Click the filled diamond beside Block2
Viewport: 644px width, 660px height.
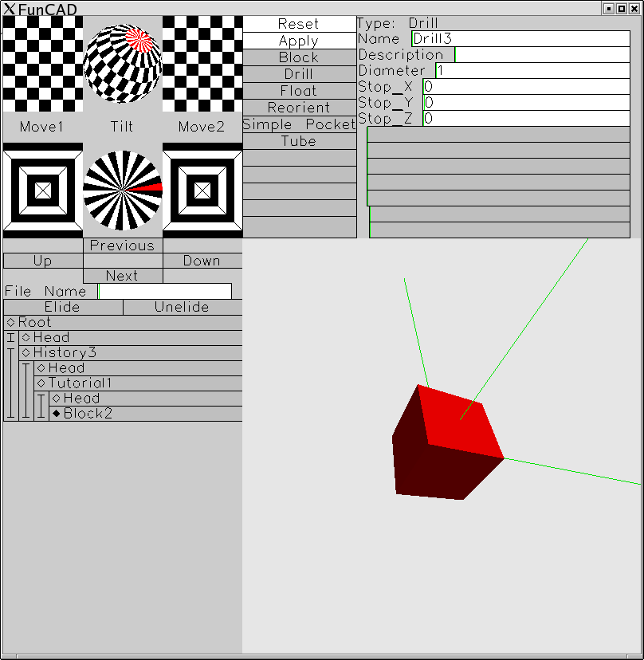point(57,414)
